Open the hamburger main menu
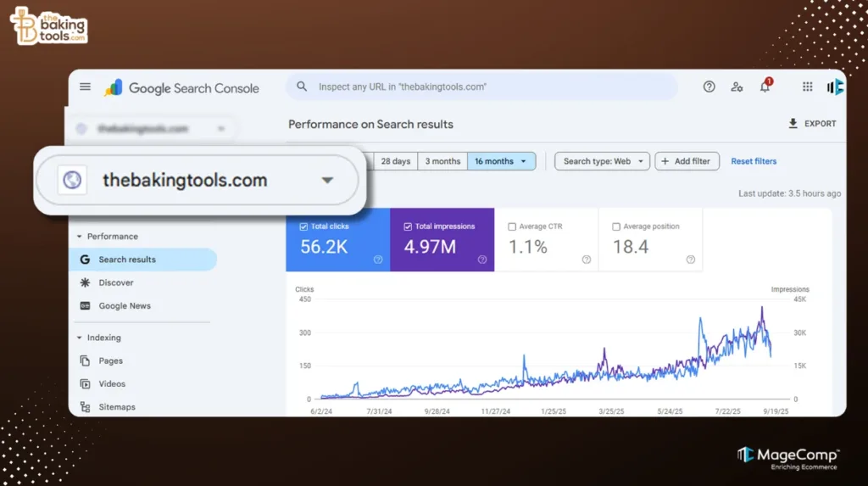Screen dimensions: 868x486 (x=85, y=87)
